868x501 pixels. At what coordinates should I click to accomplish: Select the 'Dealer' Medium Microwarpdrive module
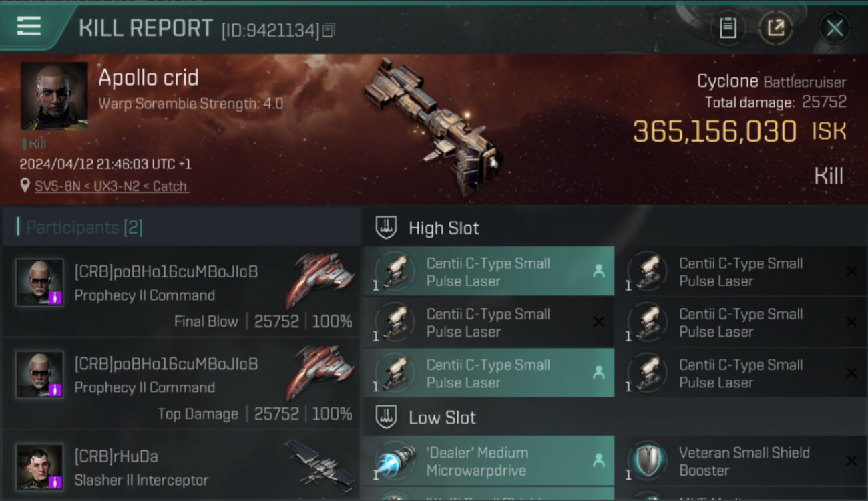point(489,461)
